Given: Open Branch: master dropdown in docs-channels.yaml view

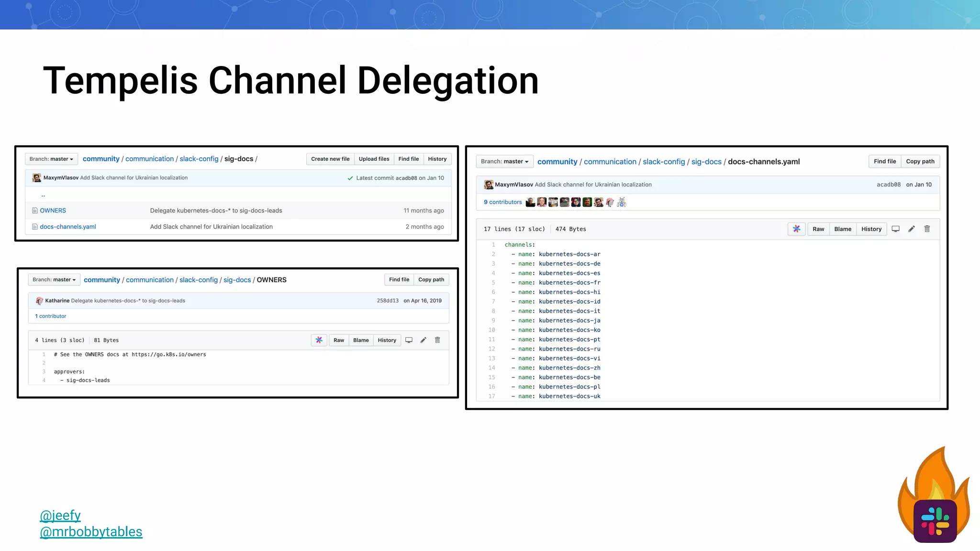Looking at the screenshot, I should 504,162.
